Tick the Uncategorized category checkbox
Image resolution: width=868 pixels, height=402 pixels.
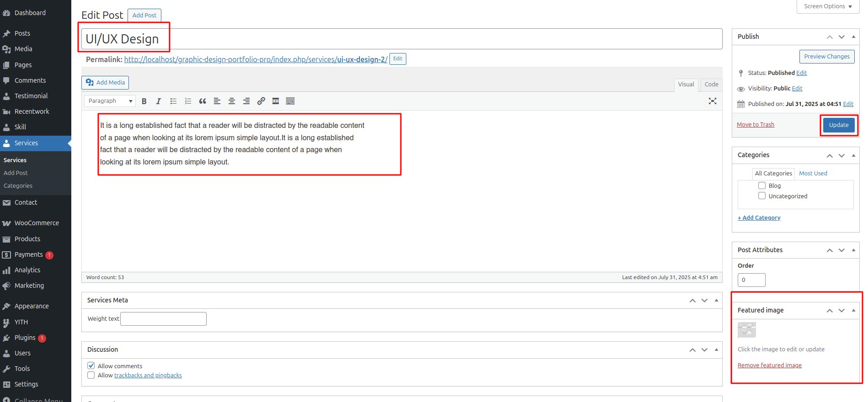click(762, 196)
